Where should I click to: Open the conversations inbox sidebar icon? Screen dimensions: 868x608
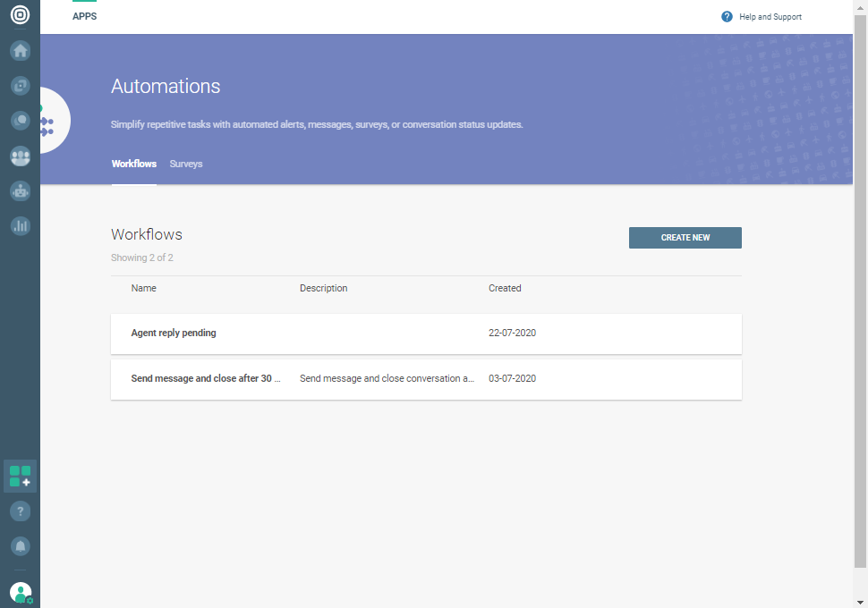click(x=20, y=86)
